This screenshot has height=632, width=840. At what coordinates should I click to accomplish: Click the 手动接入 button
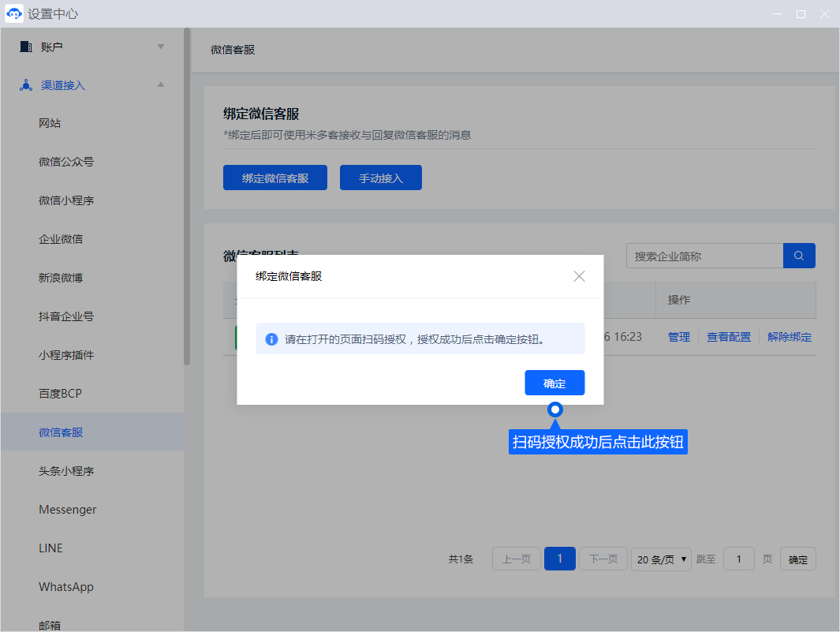point(381,178)
